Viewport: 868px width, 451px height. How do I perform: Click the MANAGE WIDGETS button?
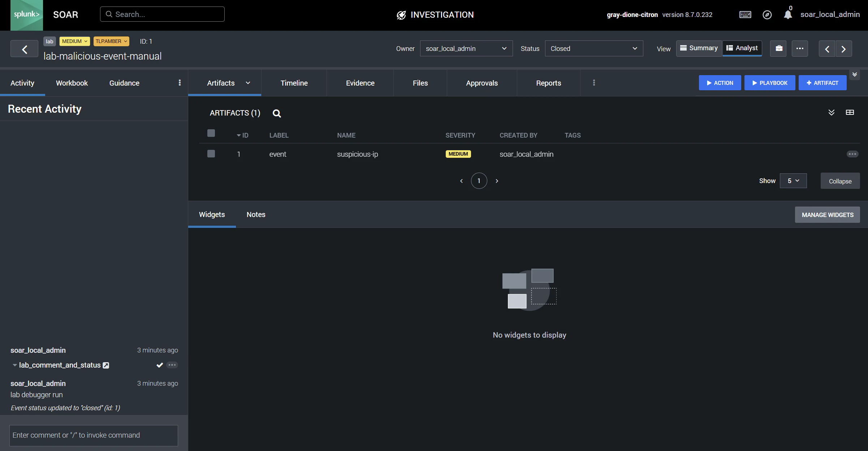click(x=828, y=215)
